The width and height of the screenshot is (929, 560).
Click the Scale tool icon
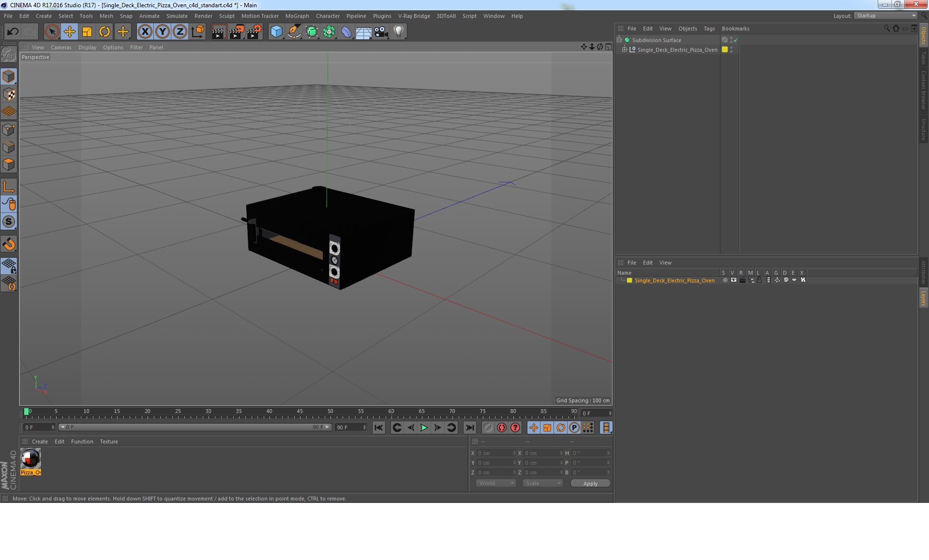point(87,32)
